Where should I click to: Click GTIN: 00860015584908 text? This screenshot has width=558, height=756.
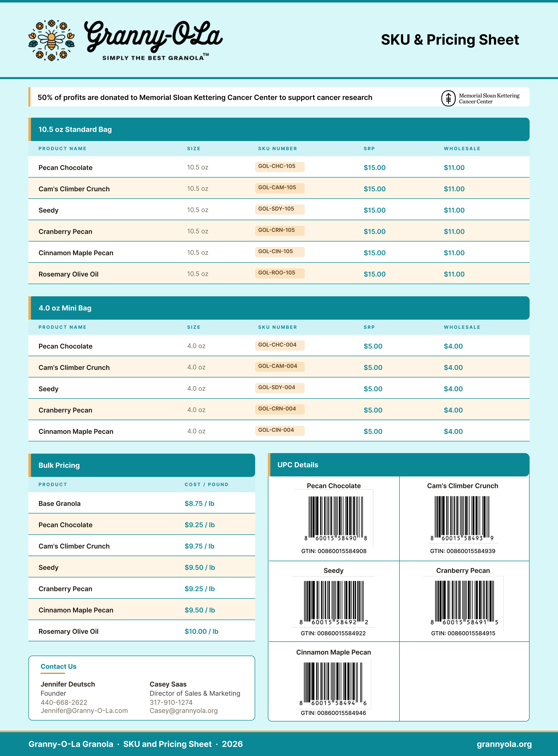[334, 551]
